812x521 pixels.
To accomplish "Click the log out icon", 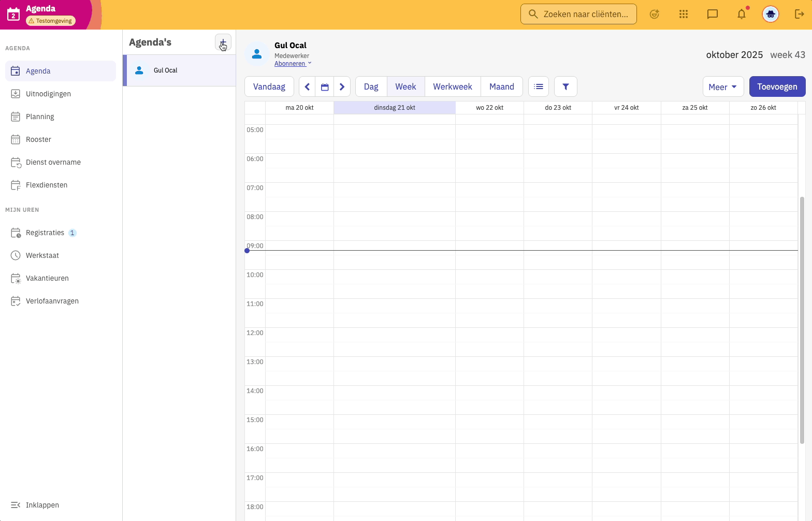I will click(x=799, y=14).
